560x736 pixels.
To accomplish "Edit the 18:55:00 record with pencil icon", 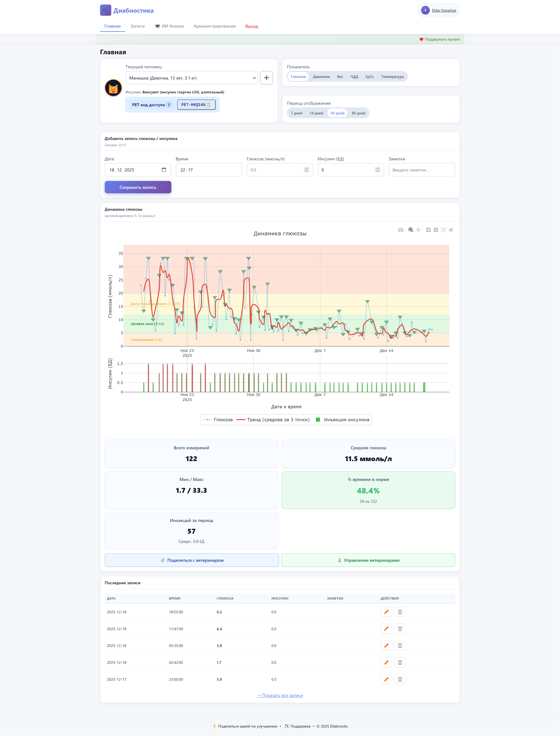I will tap(386, 612).
